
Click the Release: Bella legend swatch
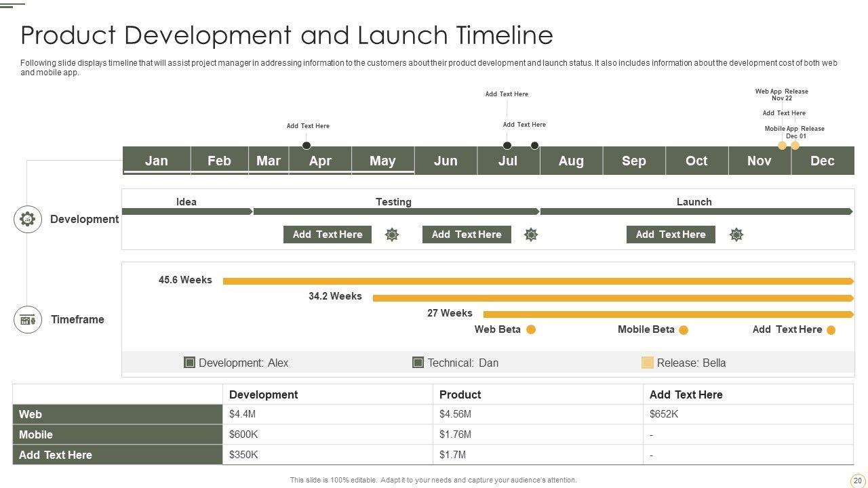[648, 363]
